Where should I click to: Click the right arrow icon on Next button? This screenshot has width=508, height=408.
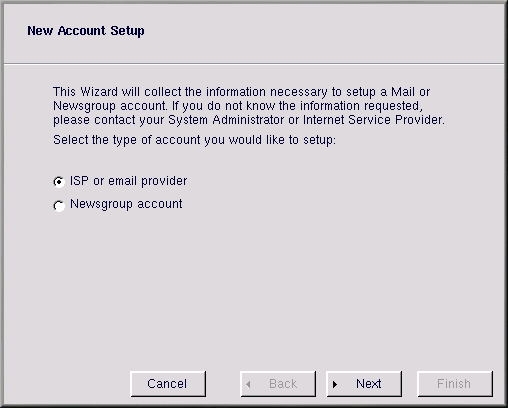pyautogui.click(x=335, y=384)
